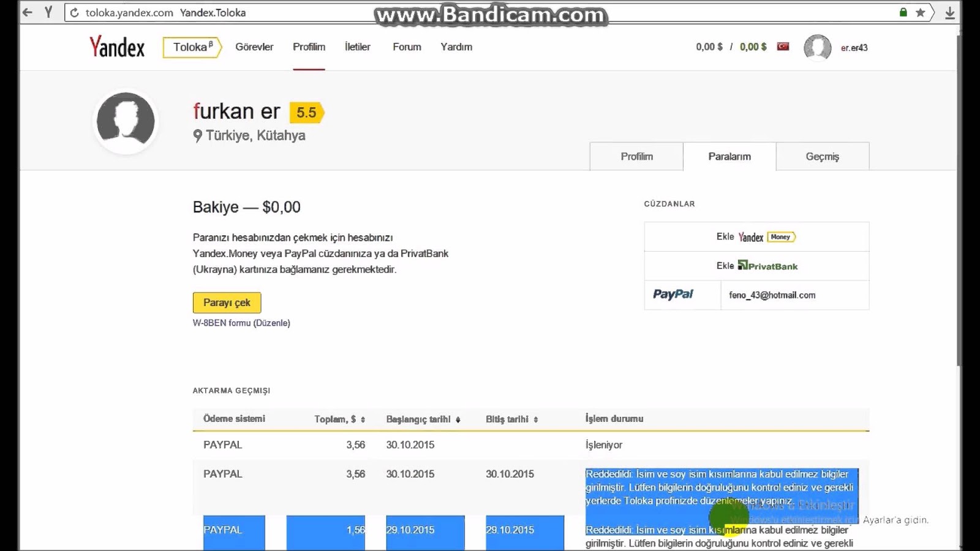Click the location pin next to Türkiye
This screenshot has width=980, height=551.
coord(197,136)
